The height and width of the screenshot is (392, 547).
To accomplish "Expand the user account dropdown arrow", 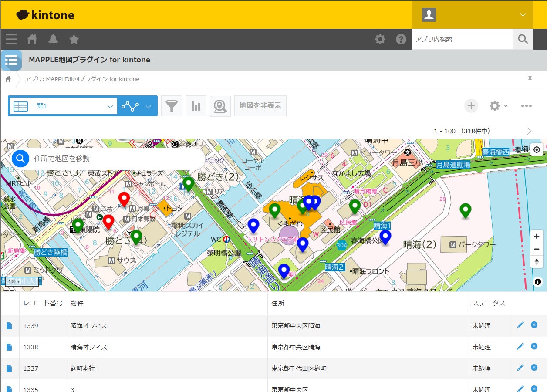I will (x=523, y=15).
